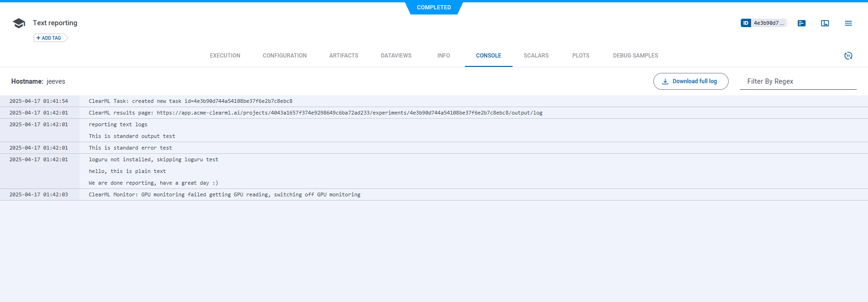
Task: Copy the task ID badge 4e3b90d7
Action: 763,23
